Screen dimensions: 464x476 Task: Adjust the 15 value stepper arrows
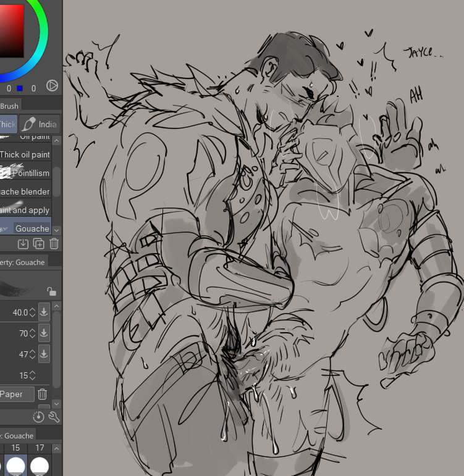[33, 375]
